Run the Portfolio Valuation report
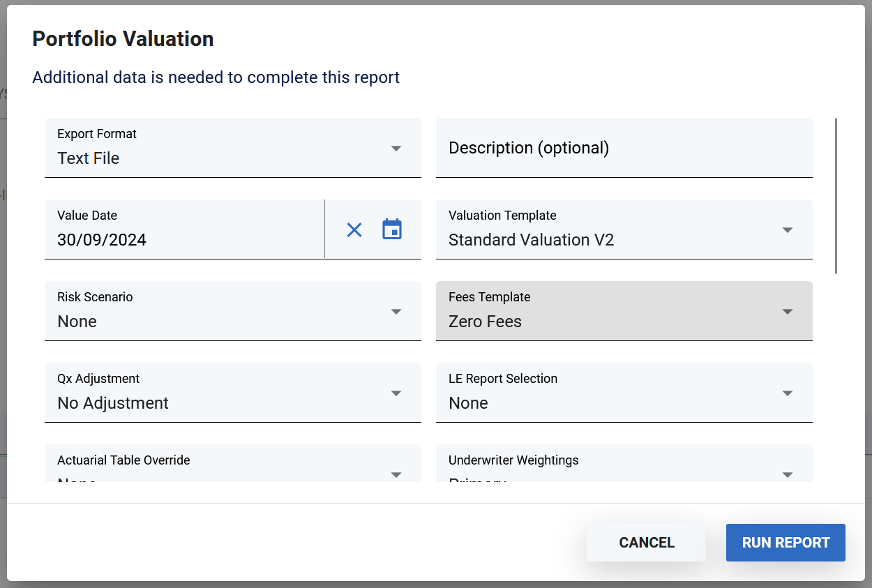This screenshot has width=872, height=588. [x=785, y=543]
